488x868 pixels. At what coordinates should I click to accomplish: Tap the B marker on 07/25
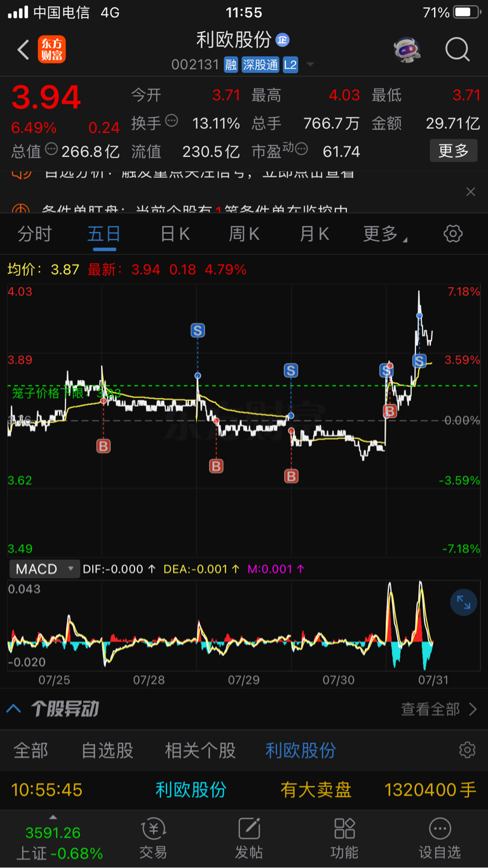[x=103, y=446]
